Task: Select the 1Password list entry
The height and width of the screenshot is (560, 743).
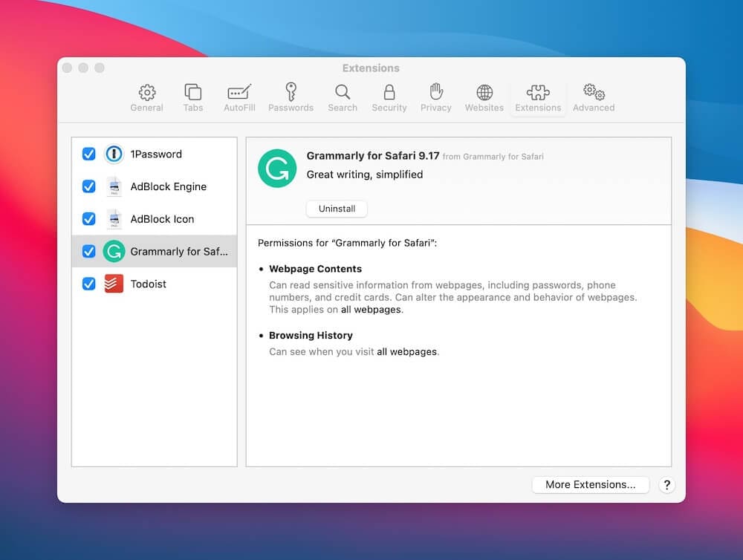Action: click(x=155, y=154)
